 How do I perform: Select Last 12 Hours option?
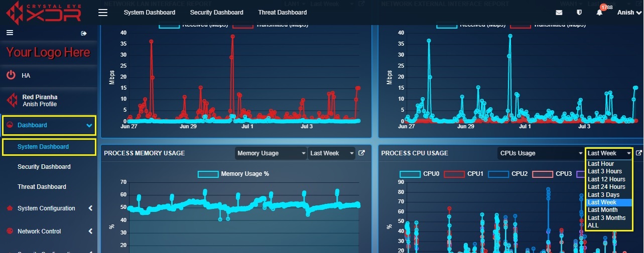(609, 179)
